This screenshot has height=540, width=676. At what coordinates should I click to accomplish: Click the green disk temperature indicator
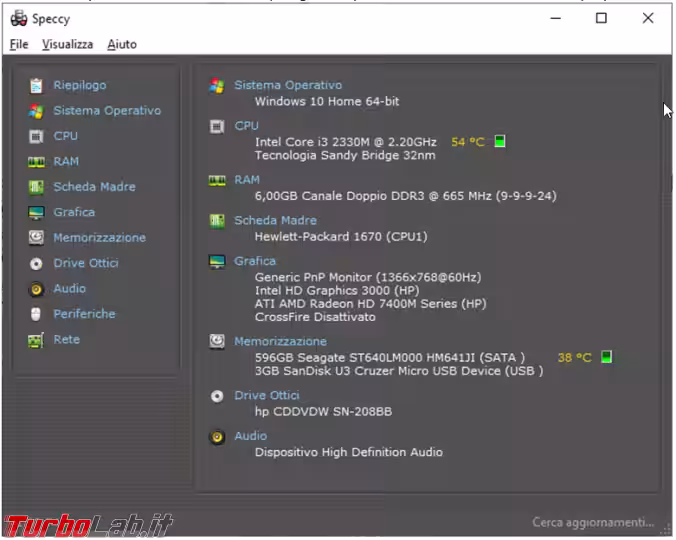(x=607, y=357)
